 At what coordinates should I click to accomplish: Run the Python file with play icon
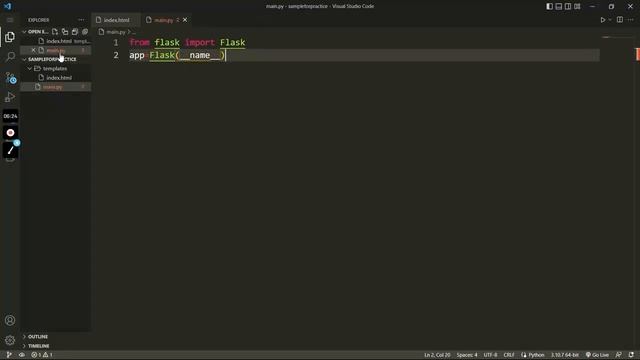coord(603,20)
